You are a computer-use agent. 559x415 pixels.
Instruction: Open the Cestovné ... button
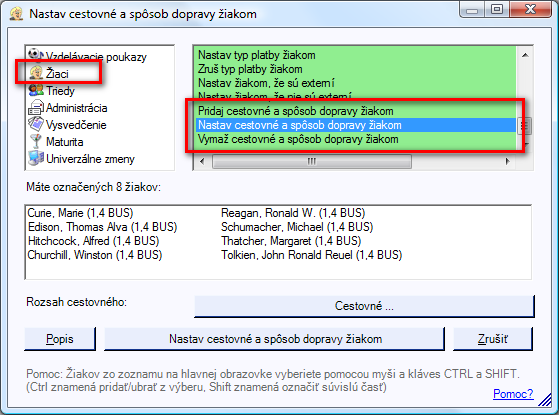(x=364, y=306)
